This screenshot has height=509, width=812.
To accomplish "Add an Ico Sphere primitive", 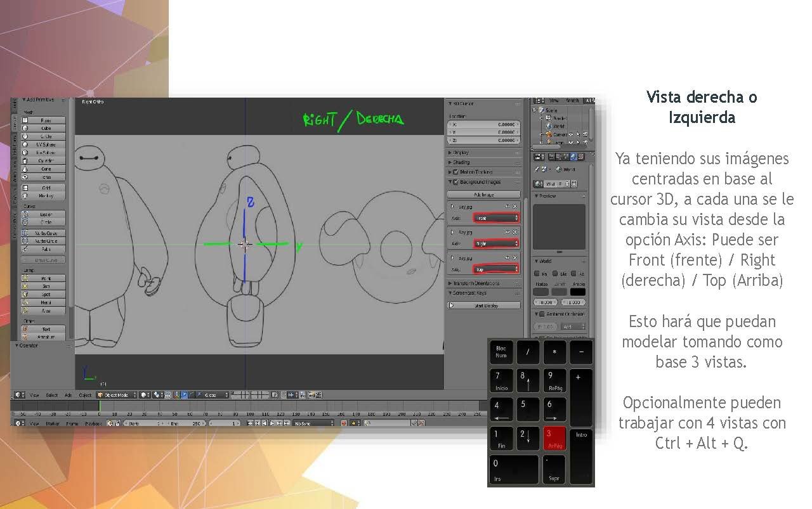I will (43, 153).
